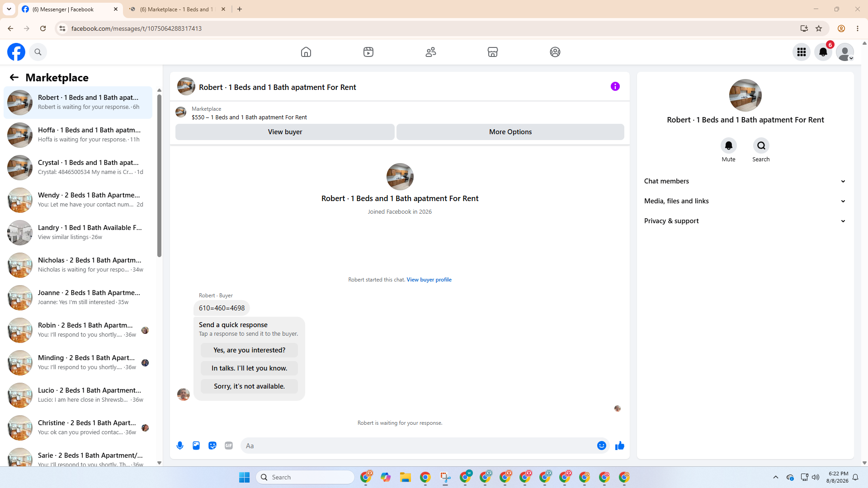The width and height of the screenshot is (868, 488).
Task: Open the Wendy 2 Beds conversation
Action: coord(78,200)
